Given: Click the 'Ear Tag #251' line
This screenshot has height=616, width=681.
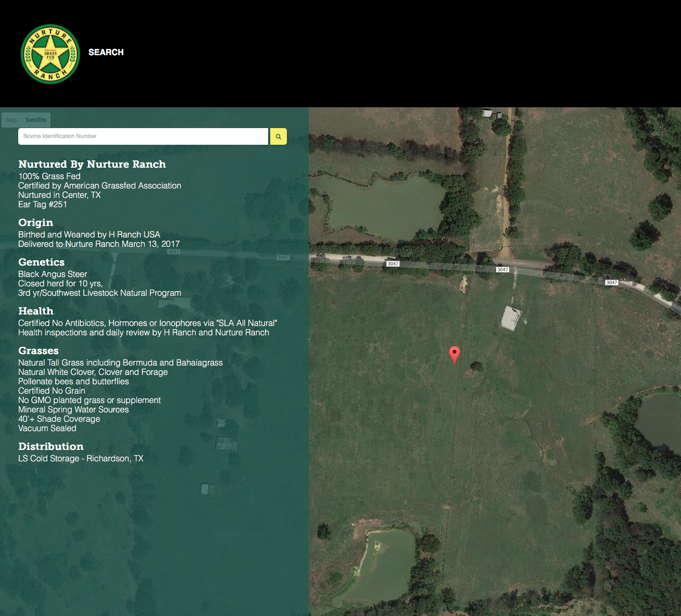Looking at the screenshot, I should click(x=43, y=205).
